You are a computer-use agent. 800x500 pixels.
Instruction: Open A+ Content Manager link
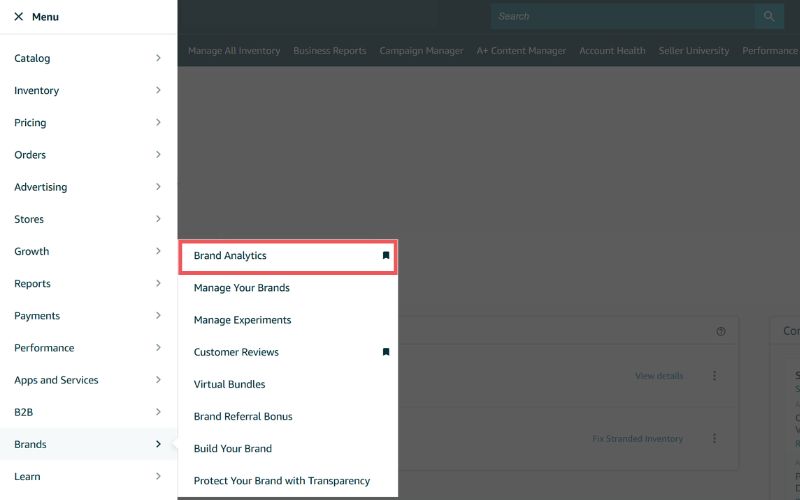(x=521, y=51)
